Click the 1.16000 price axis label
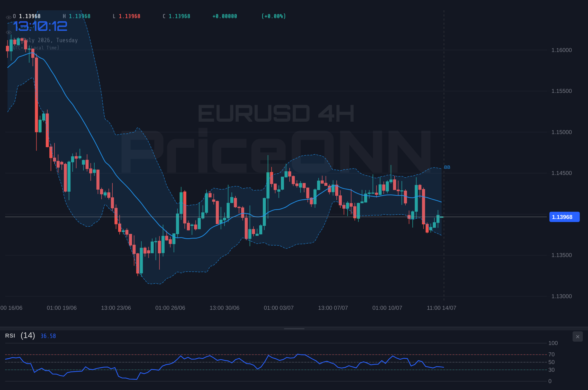Image resolution: width=588 pixels, height=390 pixels. (562, 50)
